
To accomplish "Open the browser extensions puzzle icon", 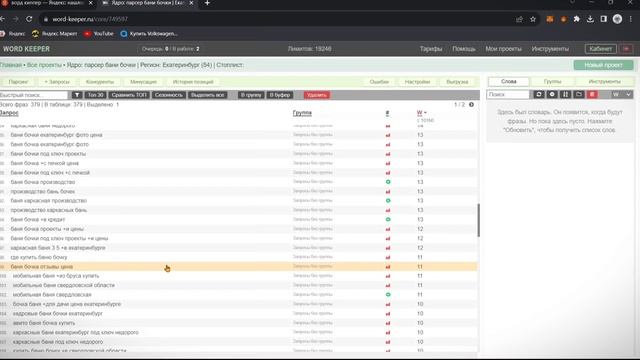I will coord(576,19).
